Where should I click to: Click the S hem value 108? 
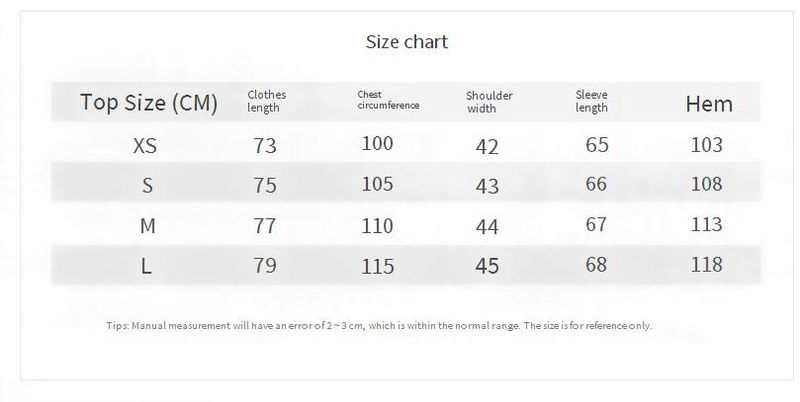coord(706,185)
